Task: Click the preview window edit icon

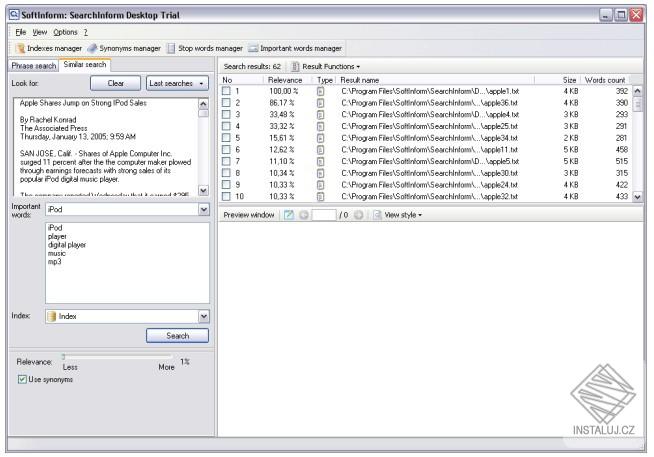Action: pos(289,215)
